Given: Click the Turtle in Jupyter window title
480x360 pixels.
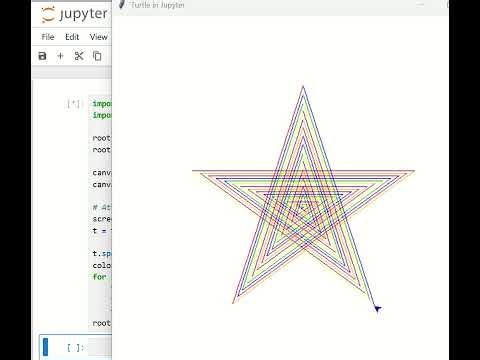Looking at the screenshot, I should coord(157,5).
